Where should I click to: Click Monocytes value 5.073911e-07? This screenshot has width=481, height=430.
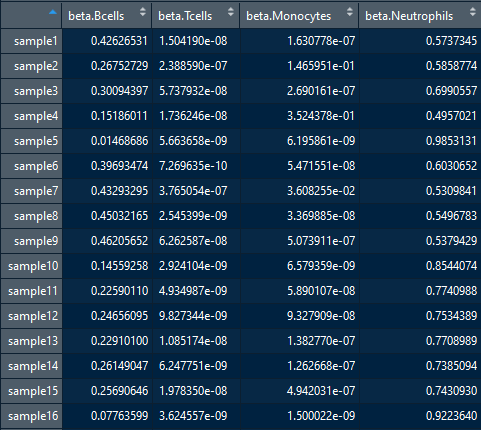tap(321, 241)
